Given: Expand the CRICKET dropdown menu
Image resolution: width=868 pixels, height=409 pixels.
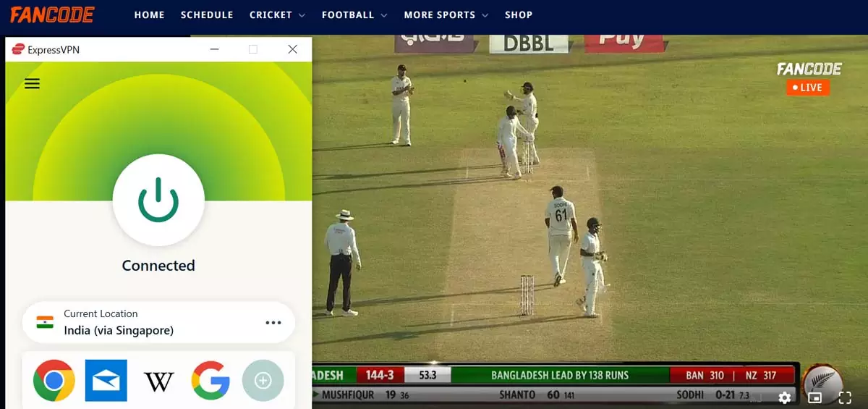Looking at the screenshot, I should (277, 14).
